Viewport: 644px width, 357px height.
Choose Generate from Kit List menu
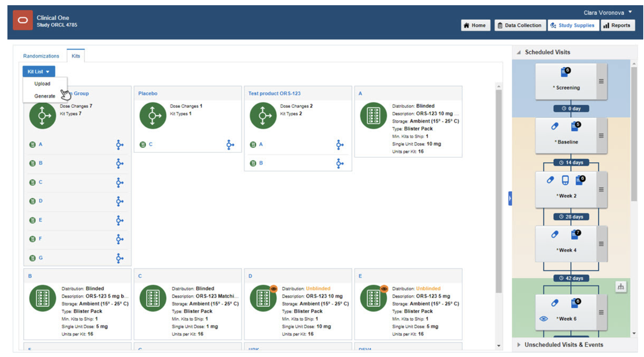coord(45,96)
